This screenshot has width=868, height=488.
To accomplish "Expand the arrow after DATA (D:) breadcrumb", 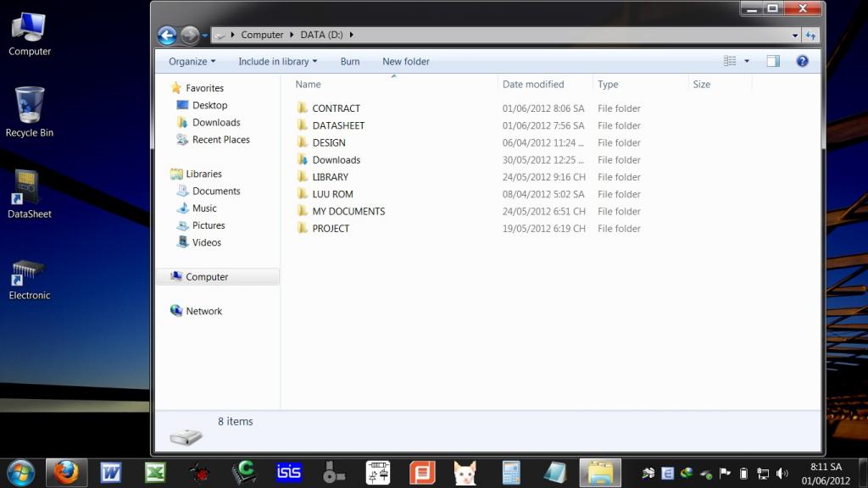I will 351,35.
